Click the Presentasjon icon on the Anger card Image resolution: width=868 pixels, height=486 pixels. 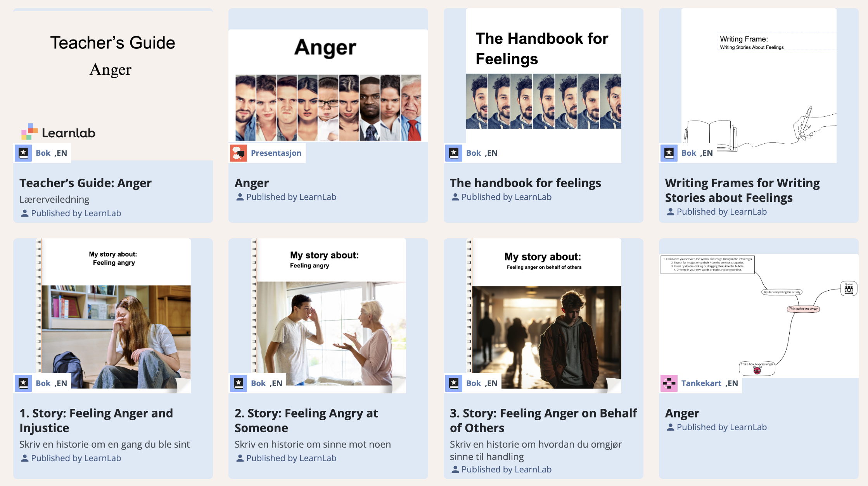click(x=239, y=153)
